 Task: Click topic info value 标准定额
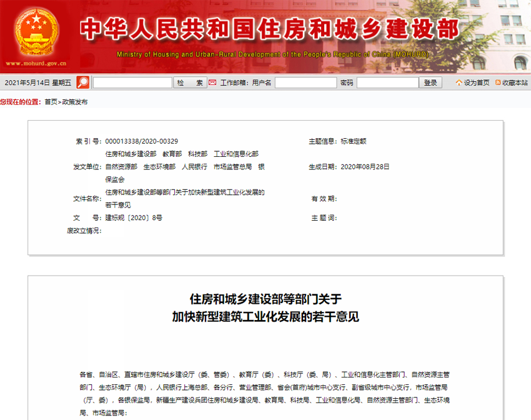click(x=353, y=141)
